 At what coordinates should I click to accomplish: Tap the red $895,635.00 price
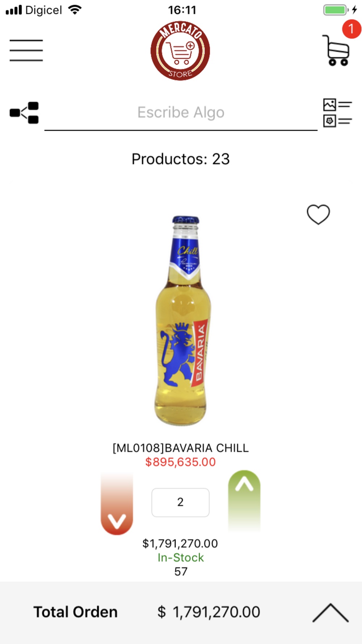point(180,462)
